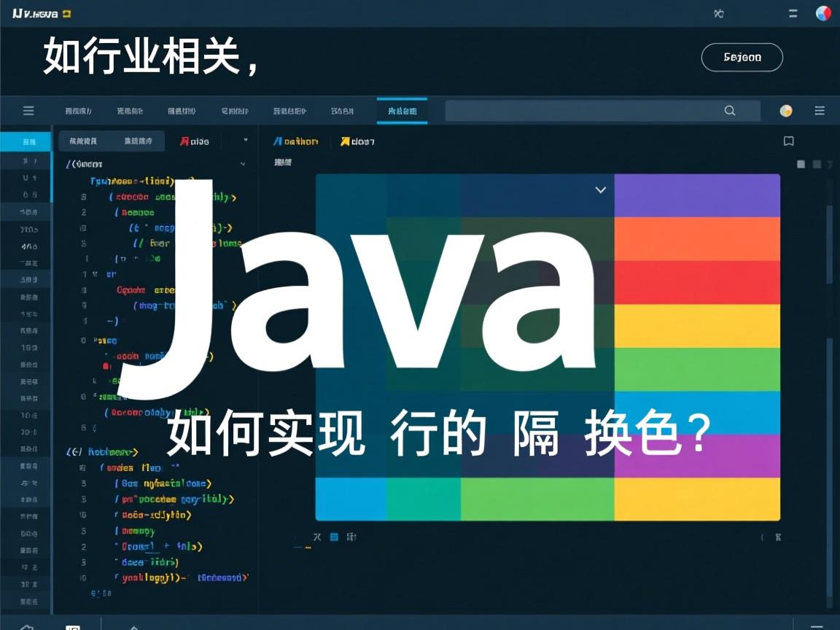This screenshot has height=630, width=840.
Task: Open the search with the magnifier icon
Action: click(x=730, y=110)
